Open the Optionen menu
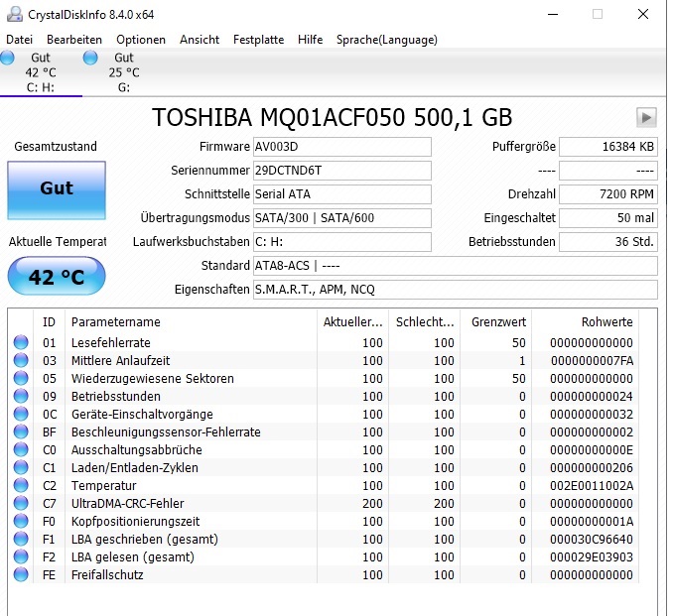 pyautogui.click(x=141, y=40)
